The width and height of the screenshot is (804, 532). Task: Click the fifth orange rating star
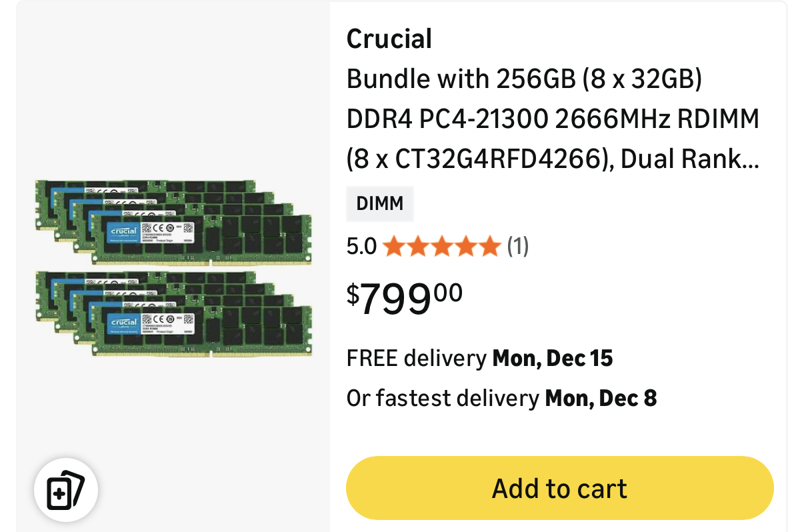pyautogui.click(x=490, y=247)
